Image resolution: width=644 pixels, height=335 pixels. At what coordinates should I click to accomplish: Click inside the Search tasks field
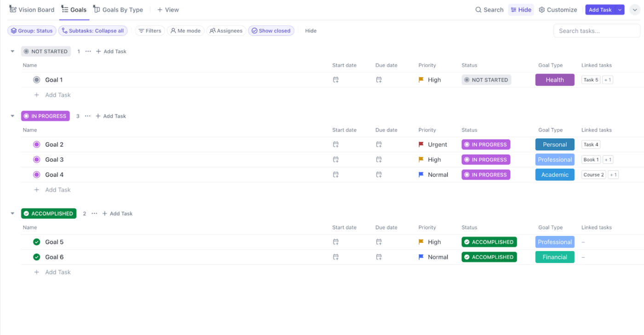(596, 30)
